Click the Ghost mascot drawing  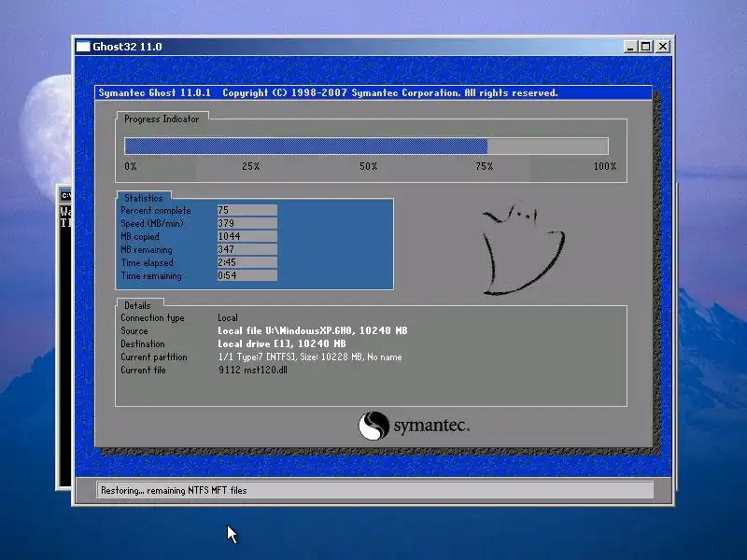(523, 249)
